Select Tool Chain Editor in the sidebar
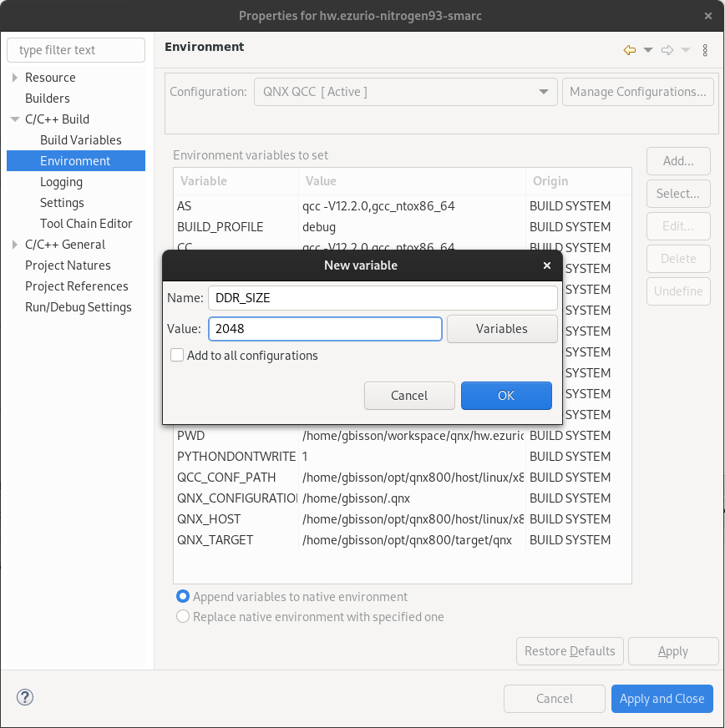 point(85,223)
